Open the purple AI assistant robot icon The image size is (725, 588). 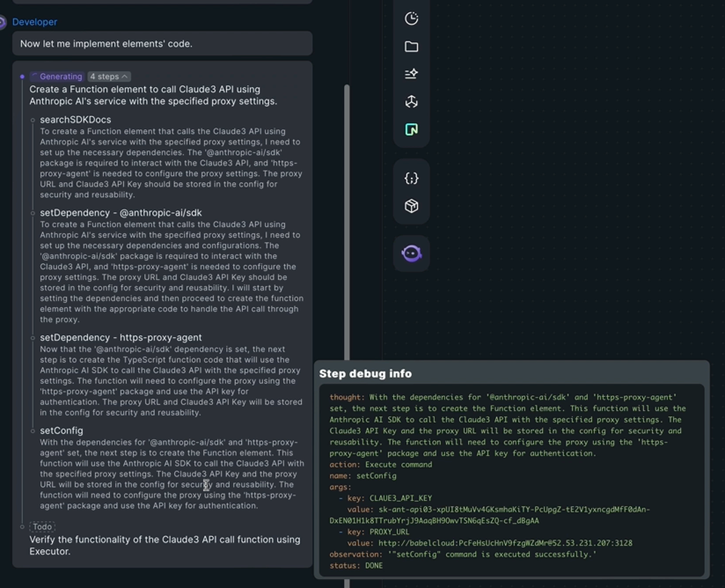(x=411, y=253)
